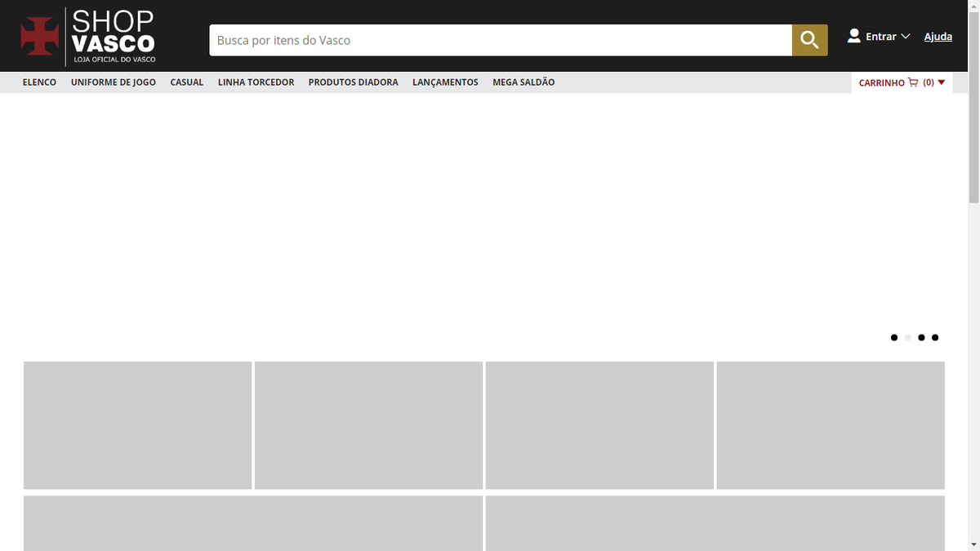This screenshot has height=551, width=980.
Task: Open the Produtos Diadora menu
Action: (x=353, y=82)
